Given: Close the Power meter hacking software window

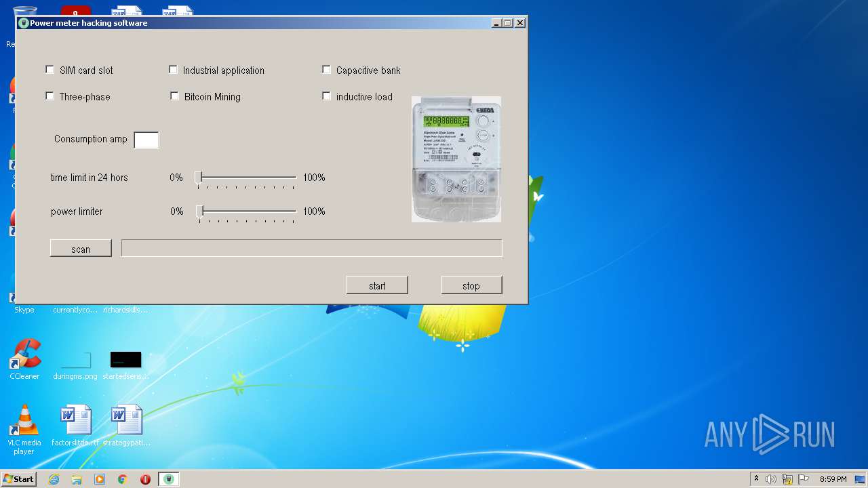Looking at the screenshot, I should [x=520, y=23].
